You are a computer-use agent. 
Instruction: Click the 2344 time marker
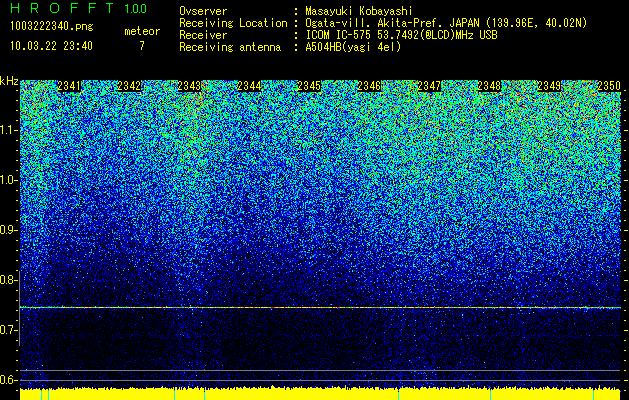point(249,86)
